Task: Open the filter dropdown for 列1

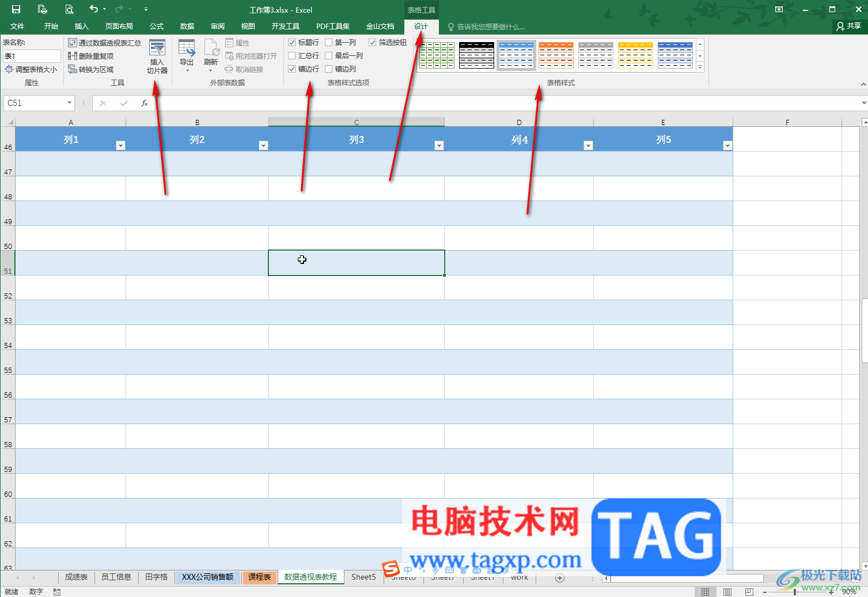Action: 120,145
